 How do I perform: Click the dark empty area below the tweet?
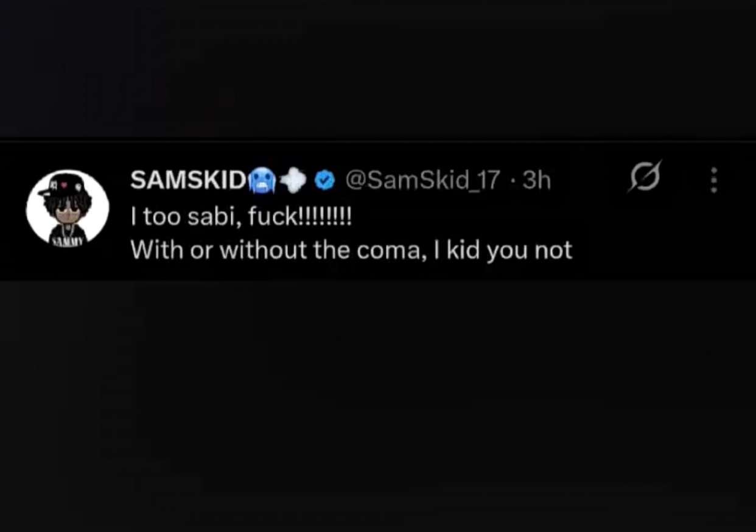[x=377, y=402]
